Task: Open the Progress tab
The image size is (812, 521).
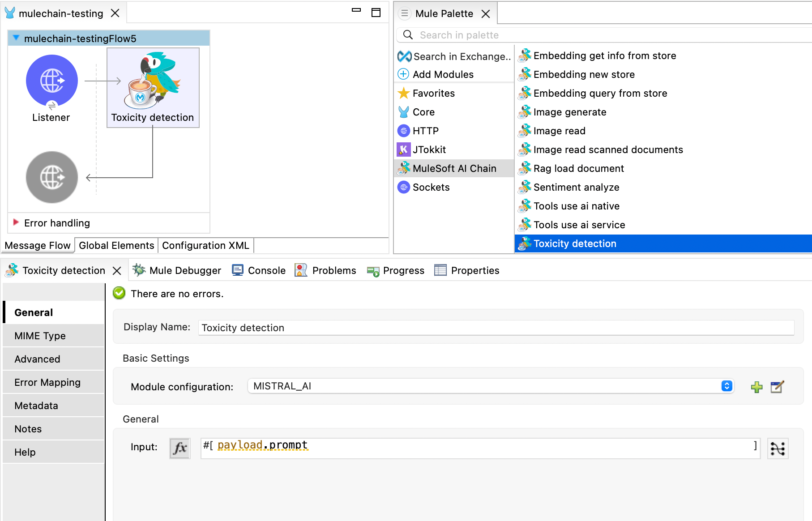Action: click(395, 270)
